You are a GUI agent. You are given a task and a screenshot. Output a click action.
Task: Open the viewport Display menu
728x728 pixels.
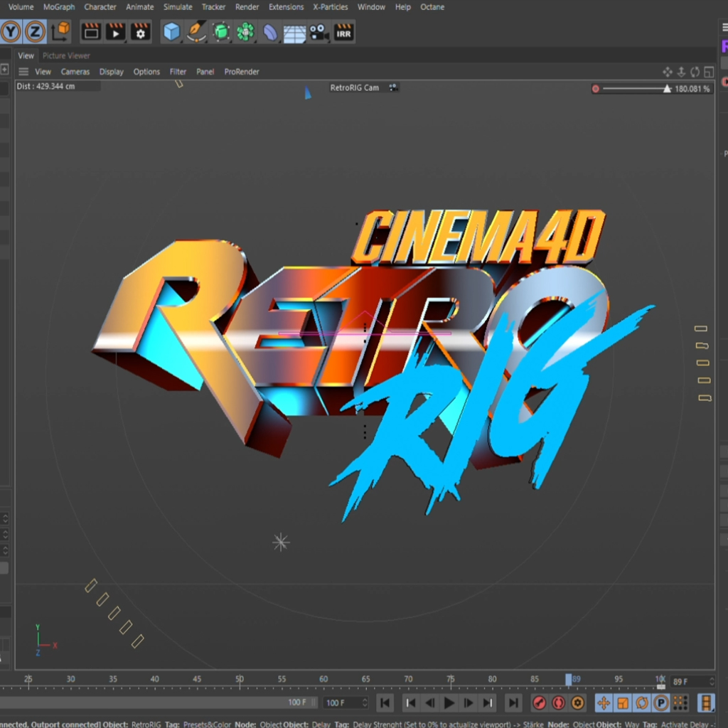point(112,72)
